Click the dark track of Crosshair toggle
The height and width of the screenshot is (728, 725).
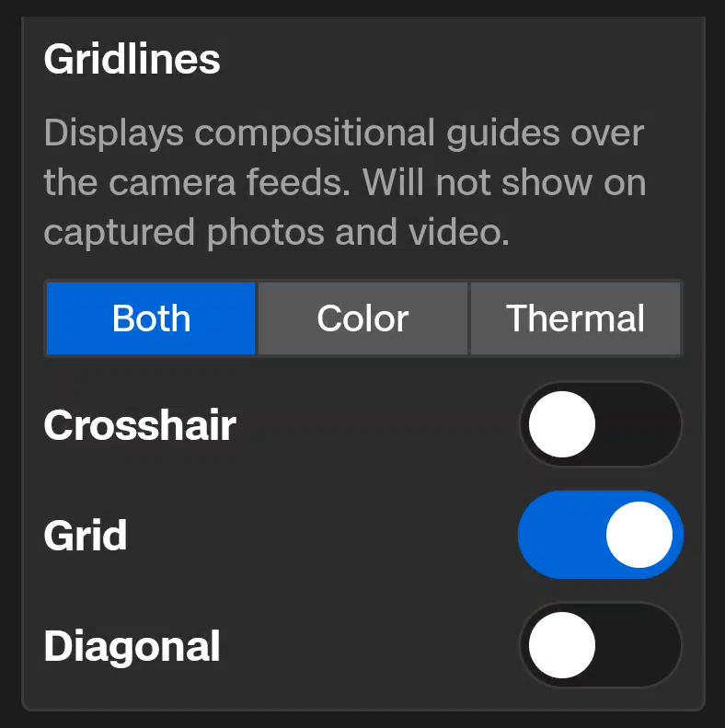pos(642,424)
